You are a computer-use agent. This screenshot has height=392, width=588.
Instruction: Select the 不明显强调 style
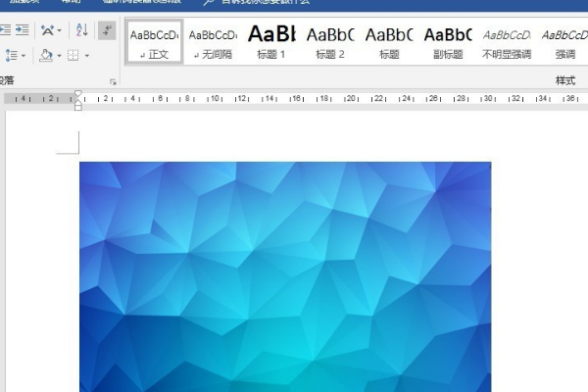pos(507,42)
